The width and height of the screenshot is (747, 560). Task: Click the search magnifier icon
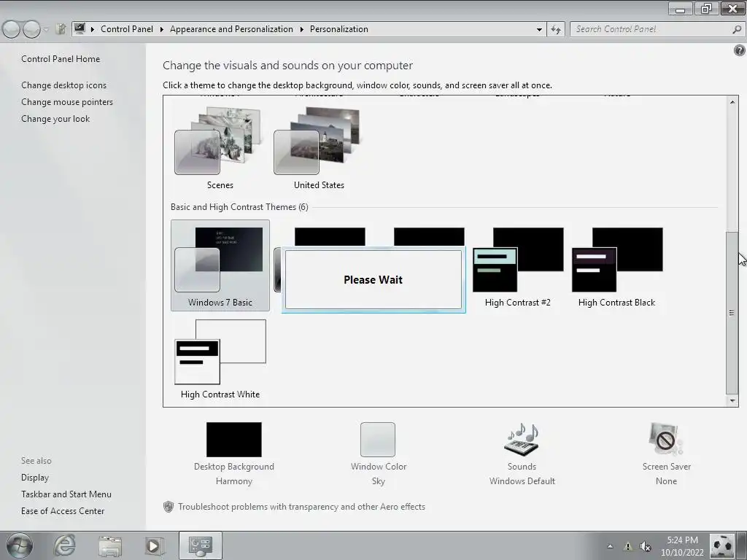[737, 29]
